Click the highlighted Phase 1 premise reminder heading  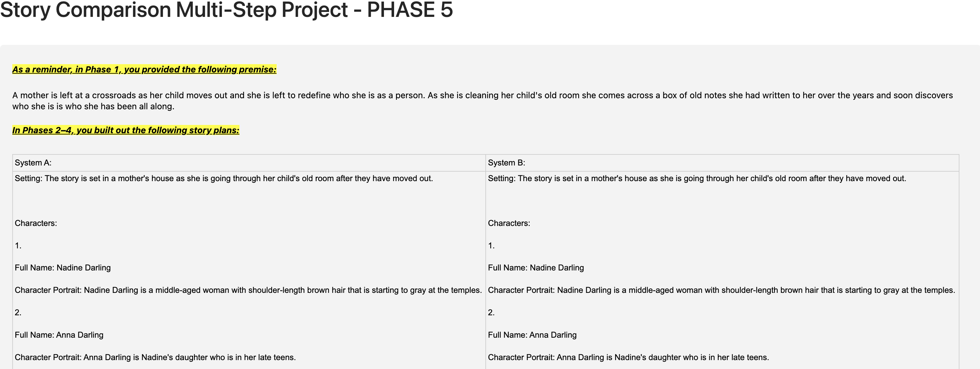click(x=144, y=70)
